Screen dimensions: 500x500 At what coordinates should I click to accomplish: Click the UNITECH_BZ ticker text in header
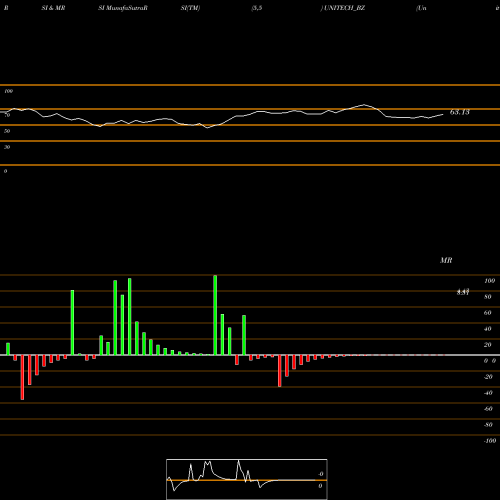point(344,8)
